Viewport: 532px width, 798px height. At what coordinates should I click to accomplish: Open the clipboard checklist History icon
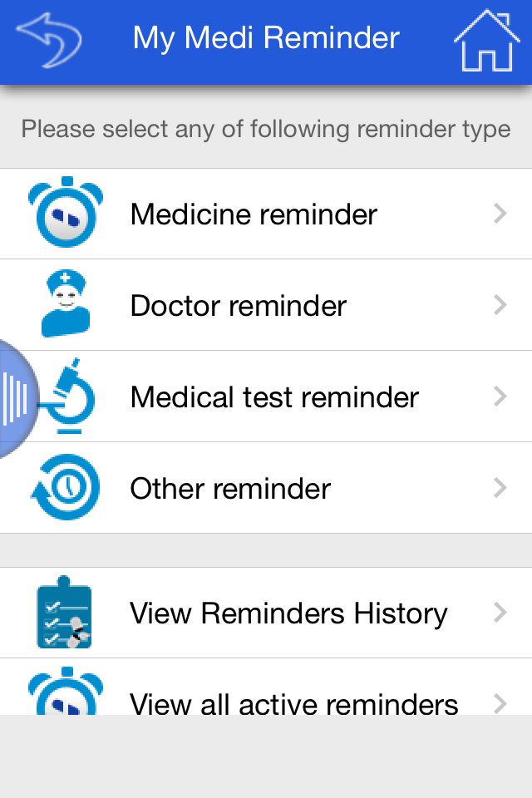[65, 613]
